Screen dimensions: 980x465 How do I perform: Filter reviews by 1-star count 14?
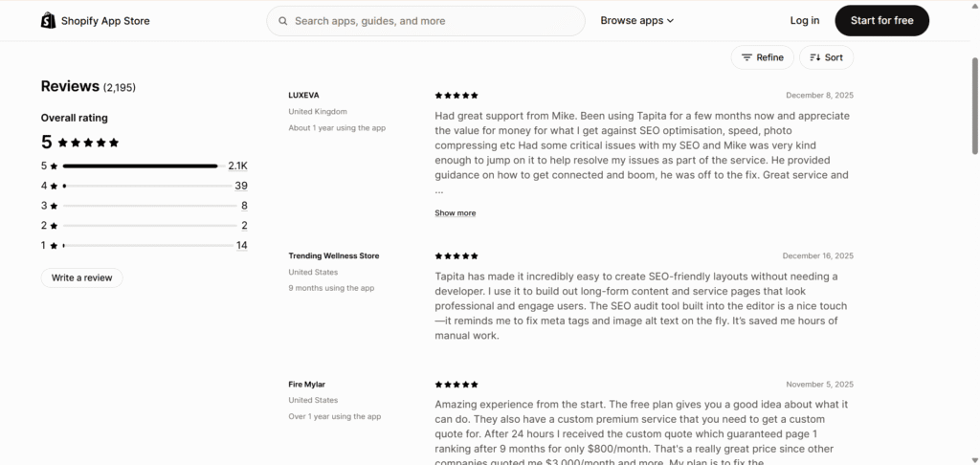tap(241, 245)
